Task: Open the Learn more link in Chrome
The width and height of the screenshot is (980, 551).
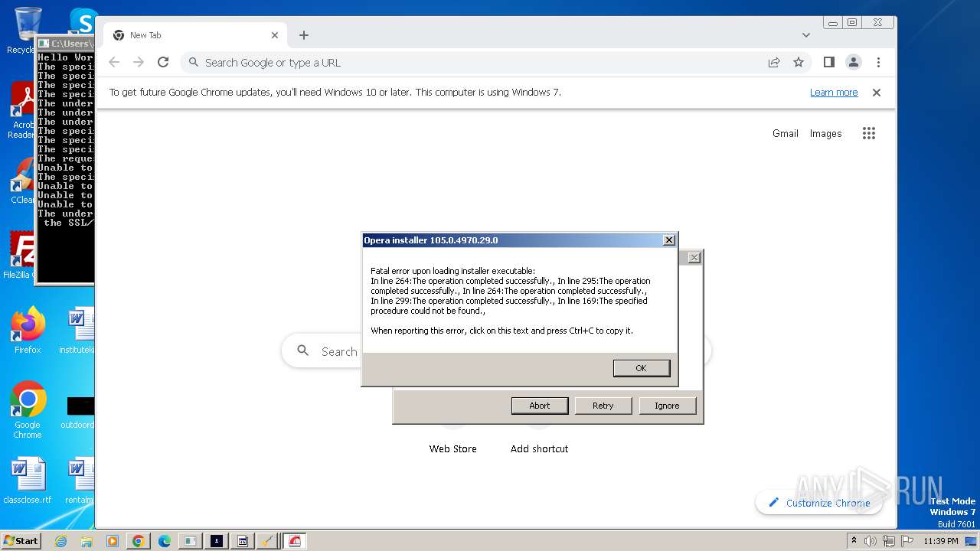Action: [834, 93]
